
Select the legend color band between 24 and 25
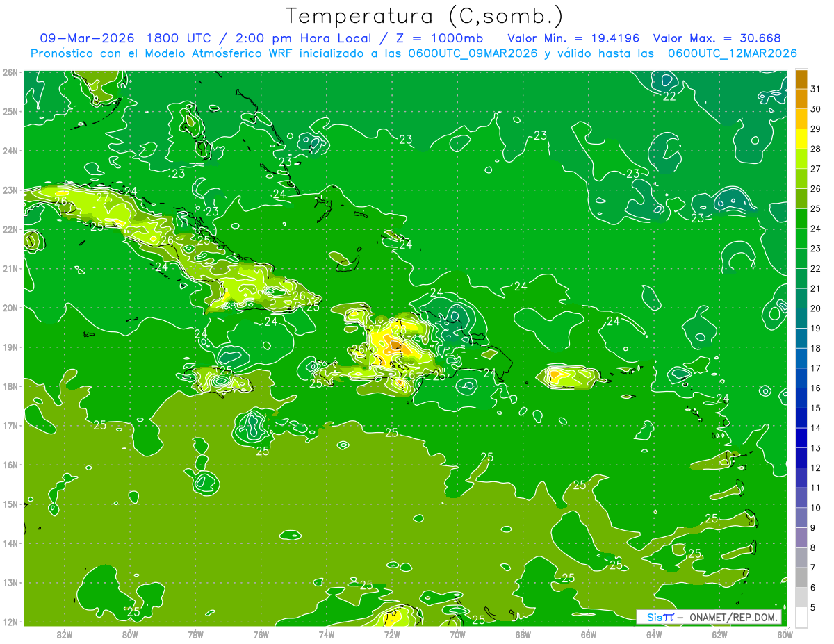click(x=801, y=219)
